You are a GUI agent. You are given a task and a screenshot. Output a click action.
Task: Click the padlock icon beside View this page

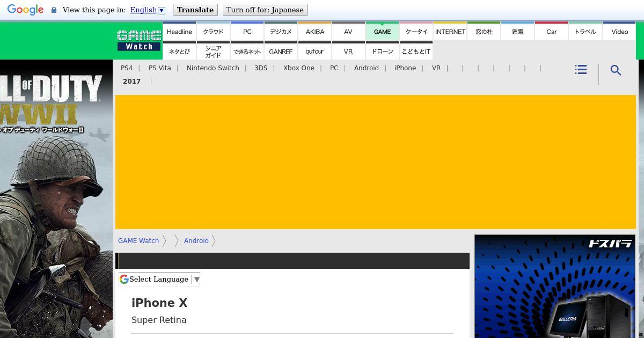pyautogui.click(x=54, y=10)
